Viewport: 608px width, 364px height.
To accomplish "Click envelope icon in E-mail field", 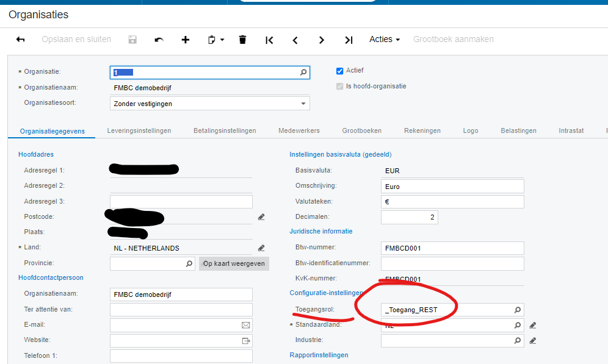I will [x=246, y=325].
